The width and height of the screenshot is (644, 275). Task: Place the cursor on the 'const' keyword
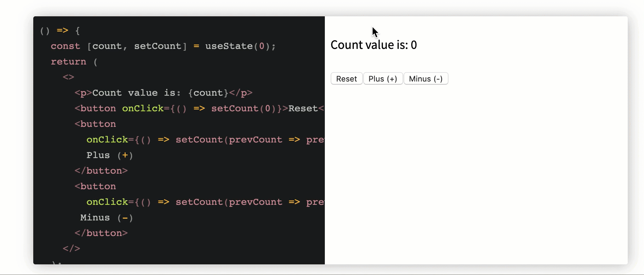(65, 46)
